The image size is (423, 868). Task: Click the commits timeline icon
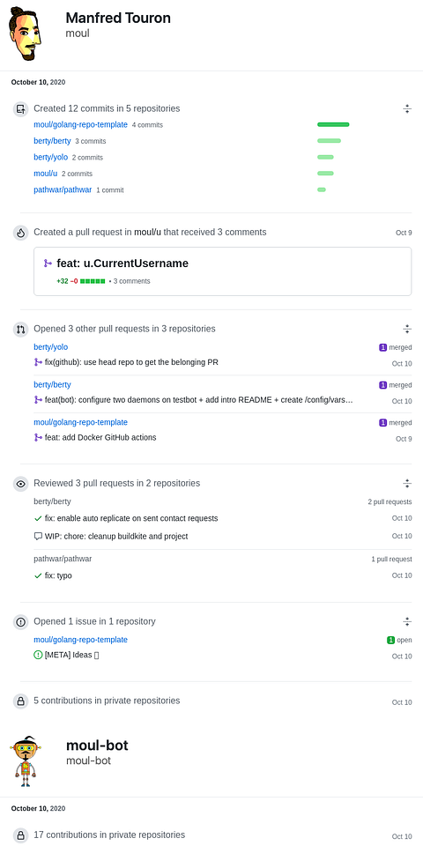pos(20,109)
